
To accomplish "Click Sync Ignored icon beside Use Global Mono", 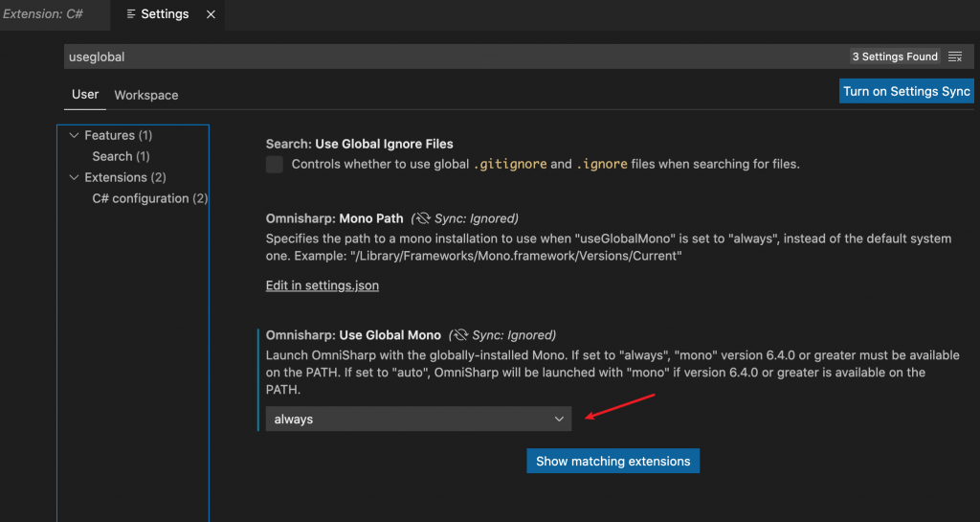I will pos(461,335).
